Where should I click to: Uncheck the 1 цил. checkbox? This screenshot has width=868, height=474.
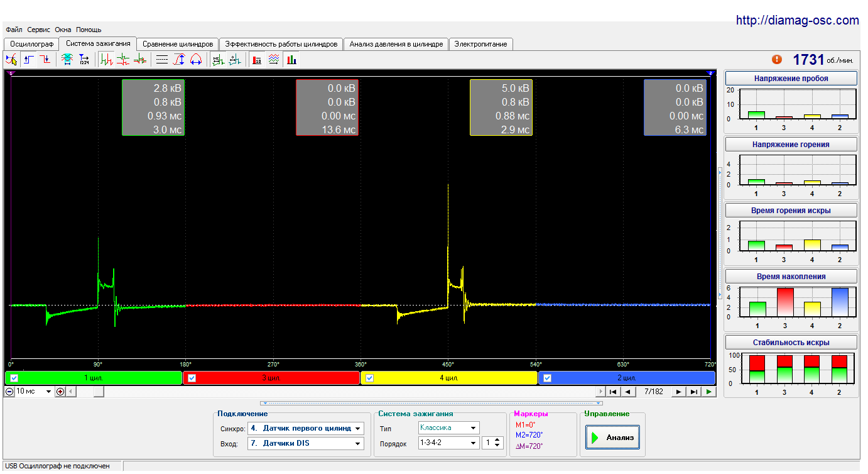(15, 378)
